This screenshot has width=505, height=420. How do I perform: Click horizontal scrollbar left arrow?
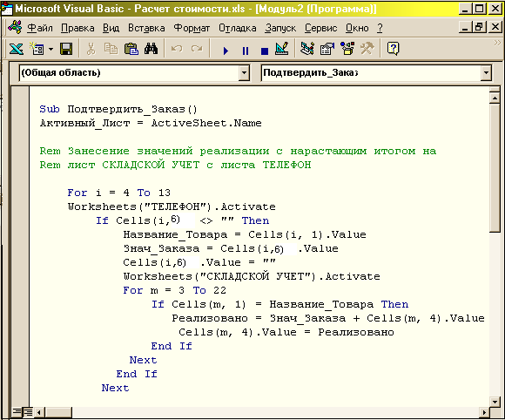(39, 412)
